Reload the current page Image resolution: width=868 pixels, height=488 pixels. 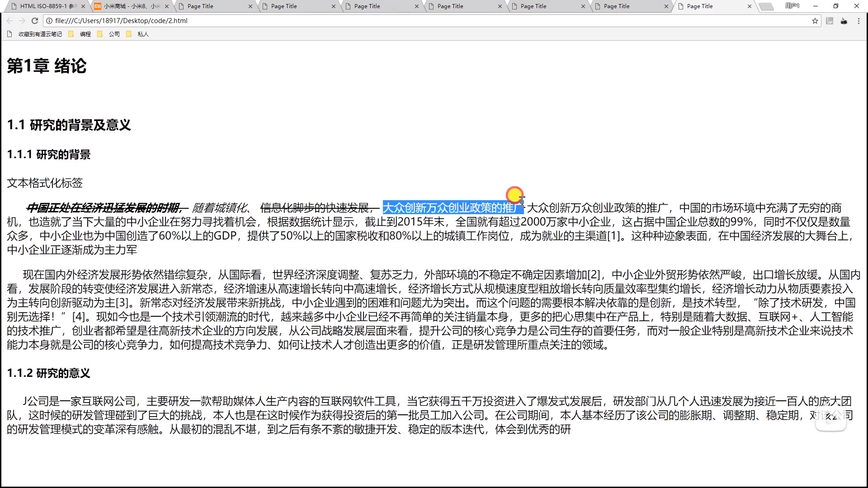[x=35, y=21]
